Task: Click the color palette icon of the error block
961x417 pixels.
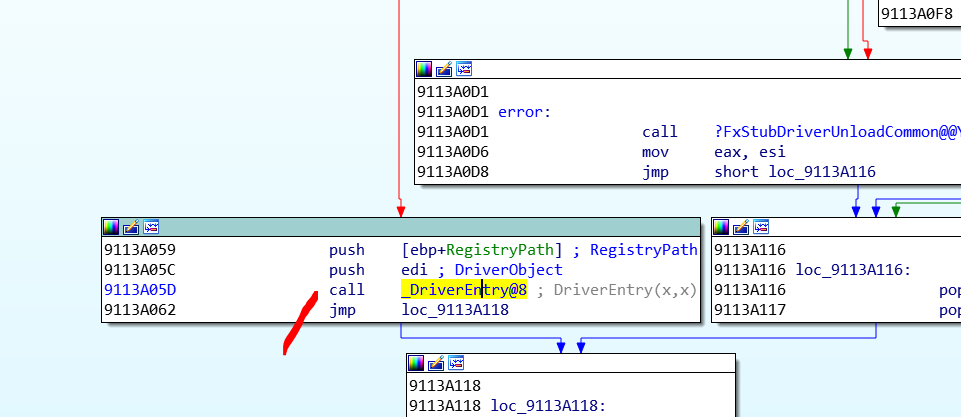Action: coord(425,69)
